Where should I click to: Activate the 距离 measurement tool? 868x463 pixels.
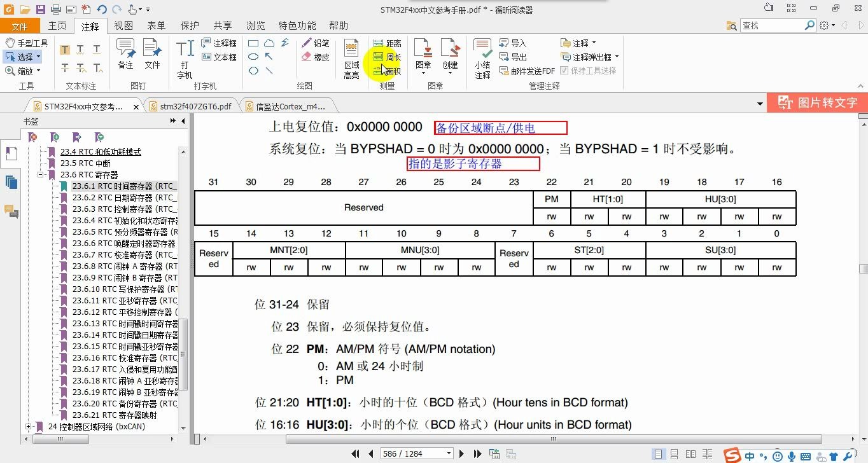click(388, 43)
